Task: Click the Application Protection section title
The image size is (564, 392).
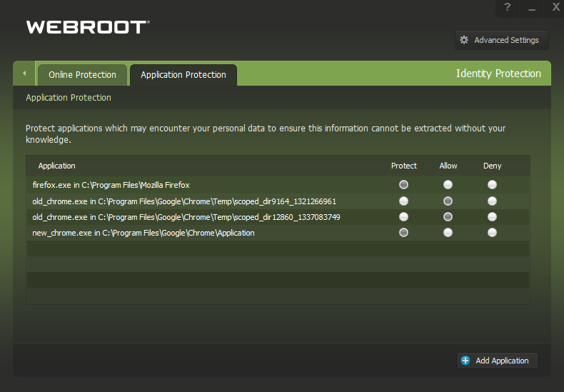Action: click(x=69, y=98)
